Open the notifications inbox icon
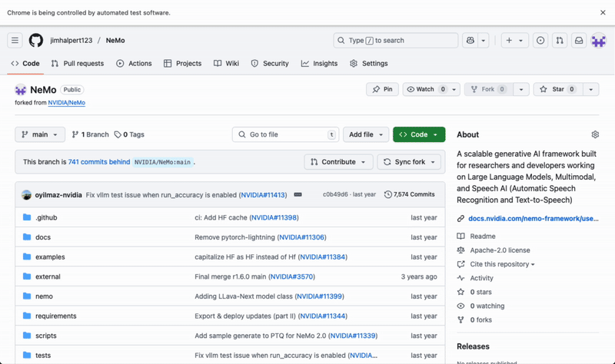The image size is (615, 364). 579,41
